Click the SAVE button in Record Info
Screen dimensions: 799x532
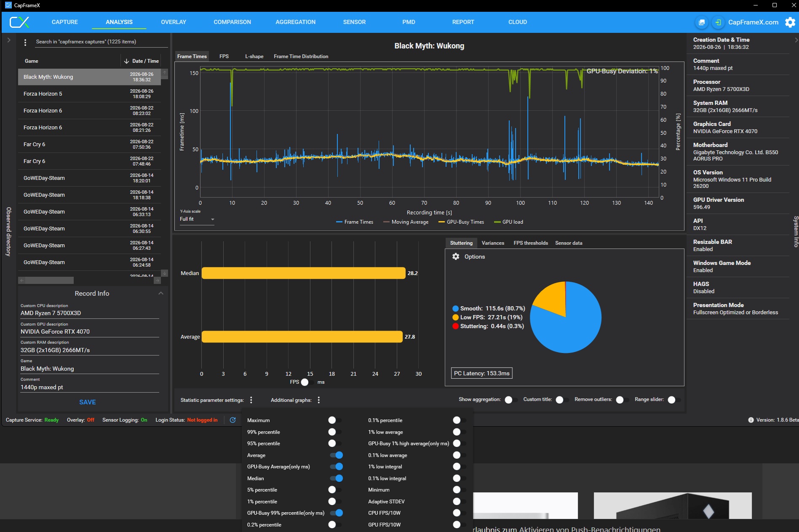click(88, 402)
